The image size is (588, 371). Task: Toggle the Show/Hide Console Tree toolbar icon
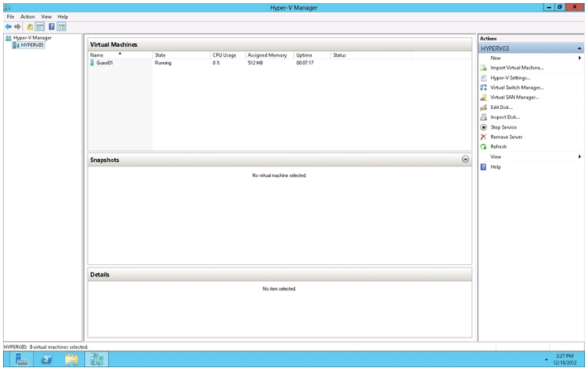click(40, 27)
